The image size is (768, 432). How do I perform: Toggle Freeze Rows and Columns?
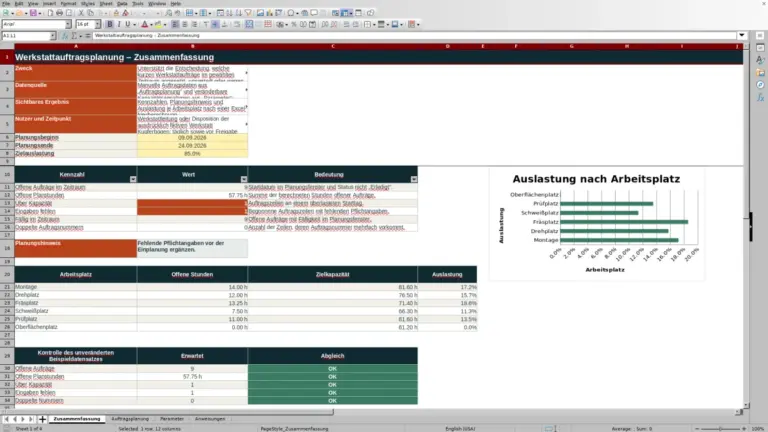click(346, 13)
